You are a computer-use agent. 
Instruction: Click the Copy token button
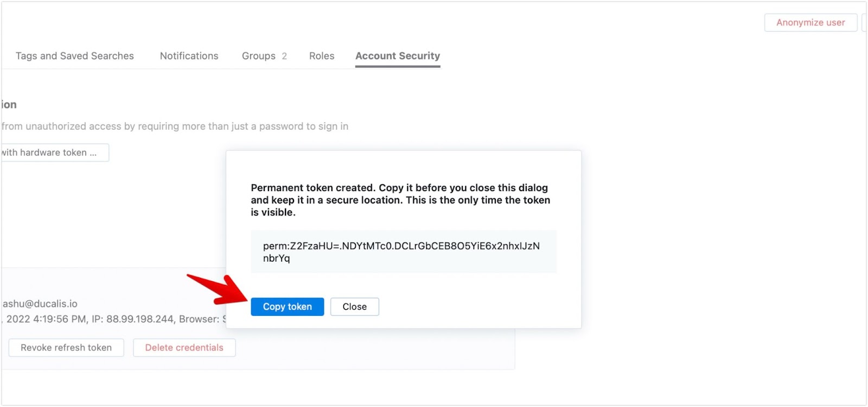tap(287, 307)
